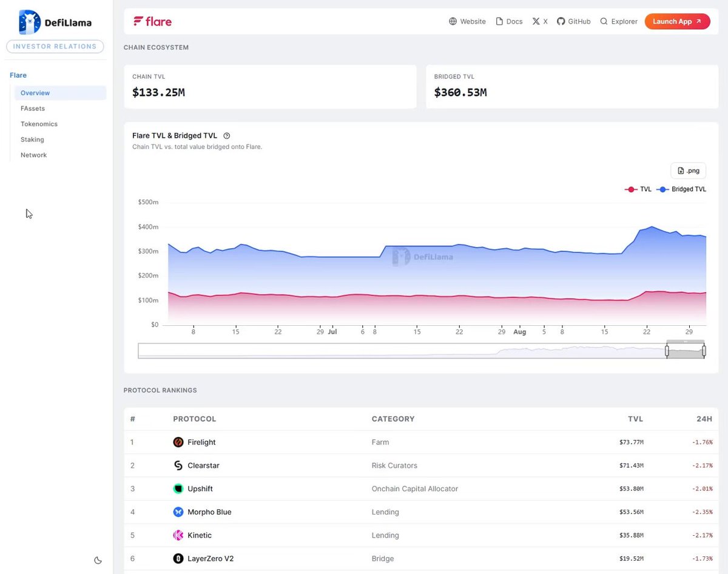The width and height of the screenshot is (728, 574).
Task: Click the Firelight protocol name
Action: click(201, 442)
